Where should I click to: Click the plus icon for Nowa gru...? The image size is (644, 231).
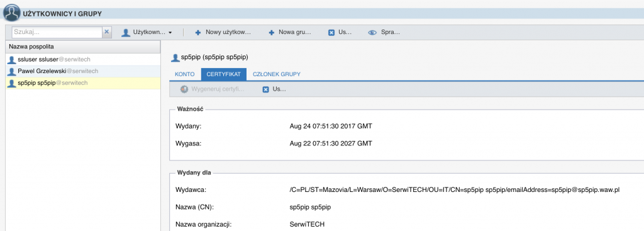pyautogui.click(x=271, y=33)
